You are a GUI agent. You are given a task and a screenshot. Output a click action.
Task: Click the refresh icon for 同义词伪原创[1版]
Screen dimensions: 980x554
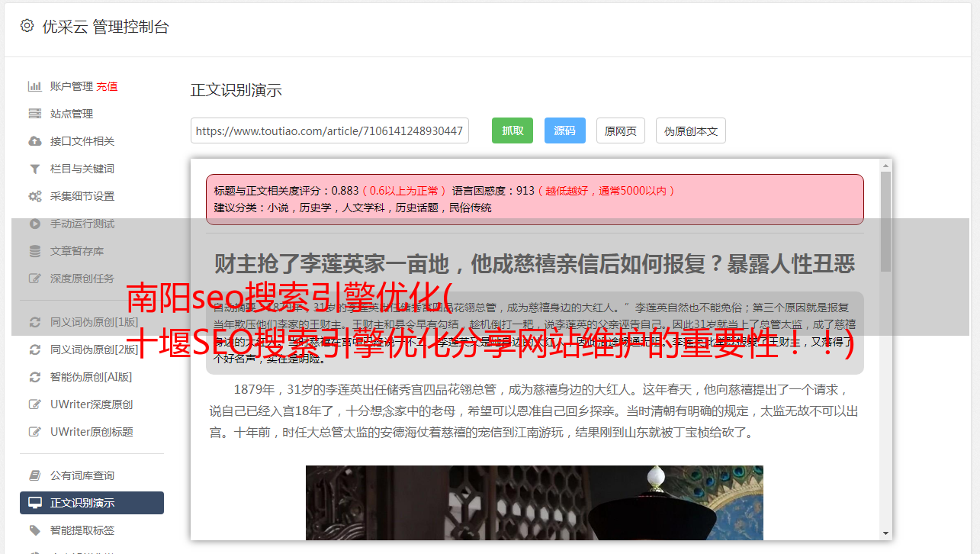point(35,322)
